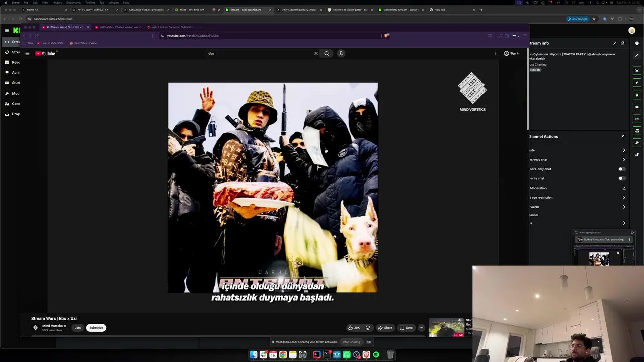This screenshot has height=362, width=644.
Task: Click the wrench icon in right rail
Action: 637,143
